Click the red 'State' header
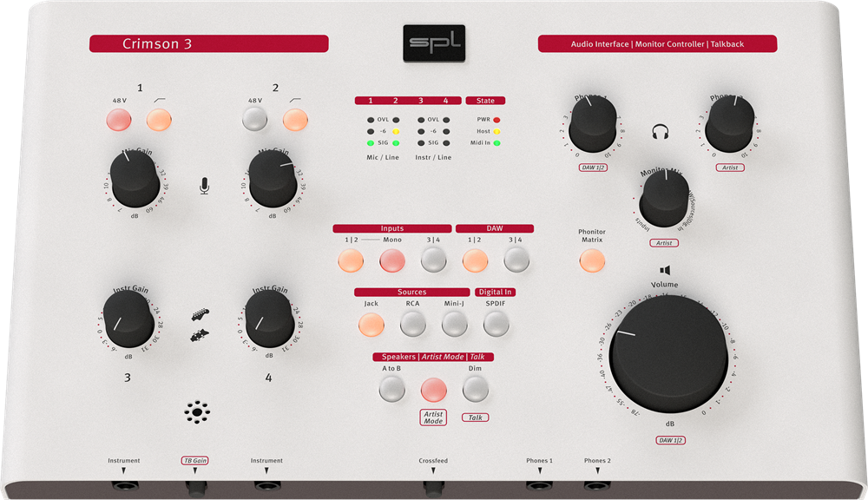Viewport: 868px width, 500px height. tap(485, 100)
